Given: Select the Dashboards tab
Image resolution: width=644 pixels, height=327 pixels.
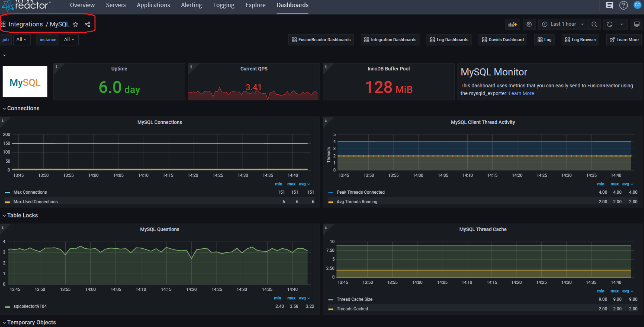Looking at the screenshot, I should coord(292,5).
